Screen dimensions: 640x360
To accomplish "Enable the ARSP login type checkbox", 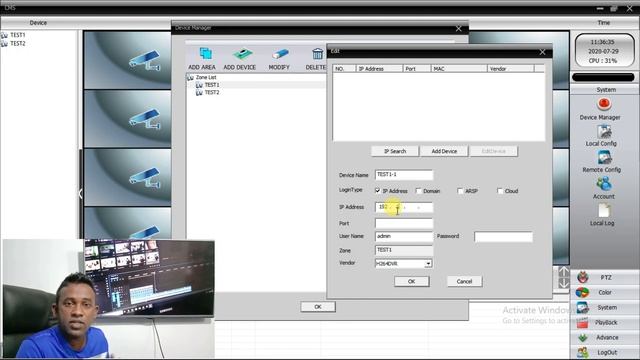I will tap(460, 191).
